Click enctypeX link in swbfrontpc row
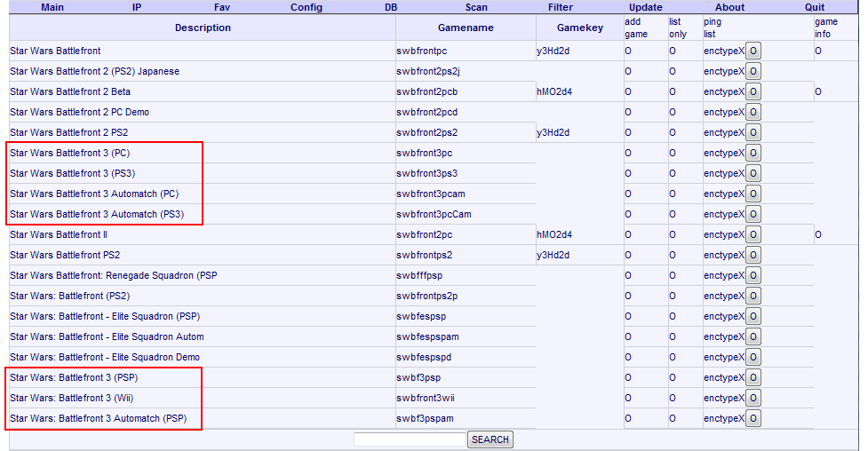 pyautogui.click(x=724, y=51)
